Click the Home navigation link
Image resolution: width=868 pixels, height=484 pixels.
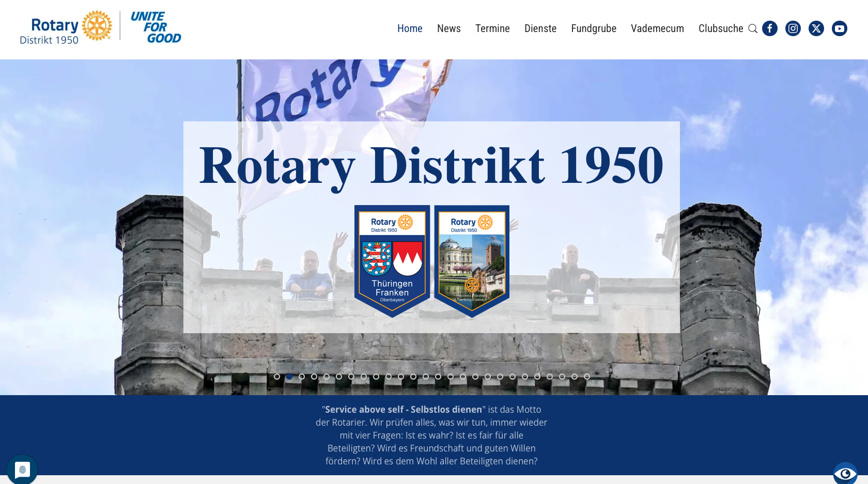410,28
